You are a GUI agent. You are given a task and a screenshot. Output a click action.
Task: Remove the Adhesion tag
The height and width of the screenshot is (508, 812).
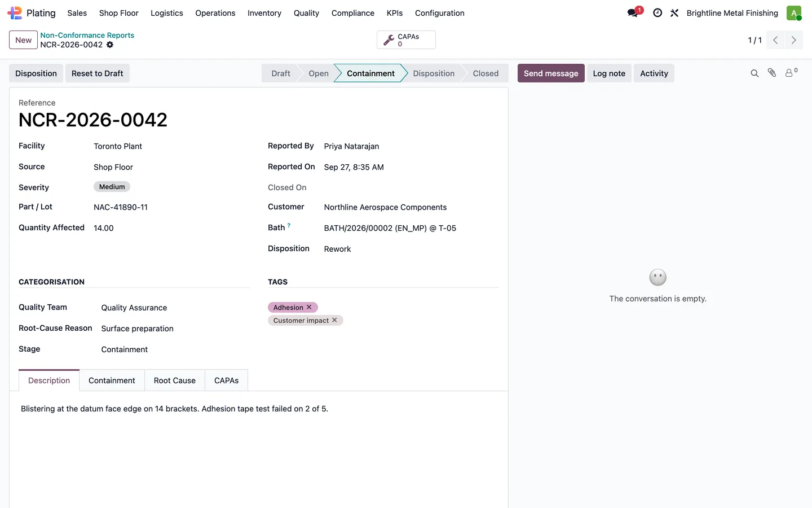pos(309,307)
